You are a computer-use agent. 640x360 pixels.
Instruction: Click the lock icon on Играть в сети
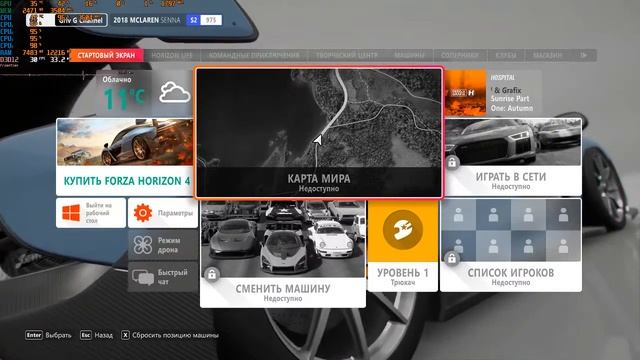(x=452, y=162)
